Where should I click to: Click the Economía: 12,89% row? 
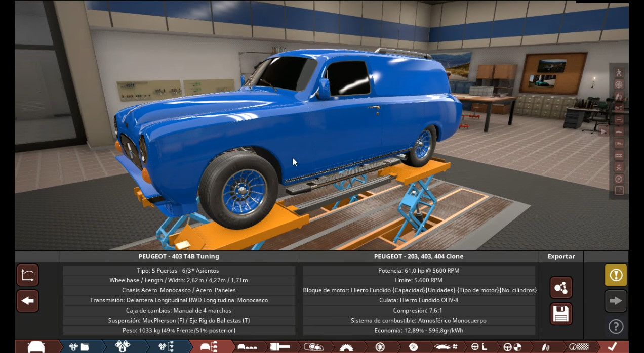click(x=419, y=331)
